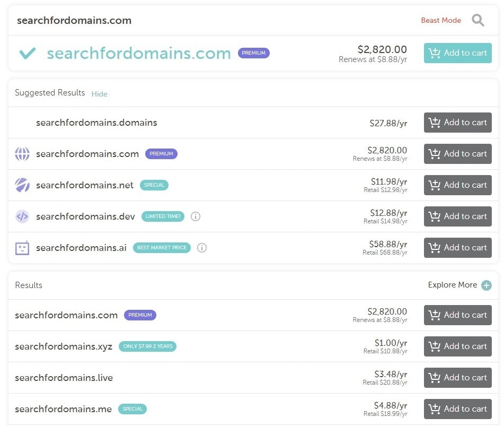Click the code brackets .dev icon
This screenshot has height=426, width=504.
point(22,216)
